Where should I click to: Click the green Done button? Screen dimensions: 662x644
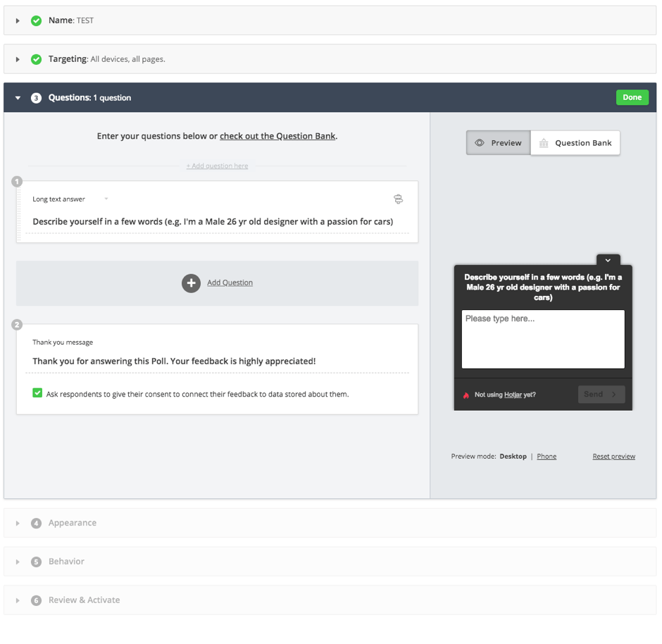tap(632, 97)
